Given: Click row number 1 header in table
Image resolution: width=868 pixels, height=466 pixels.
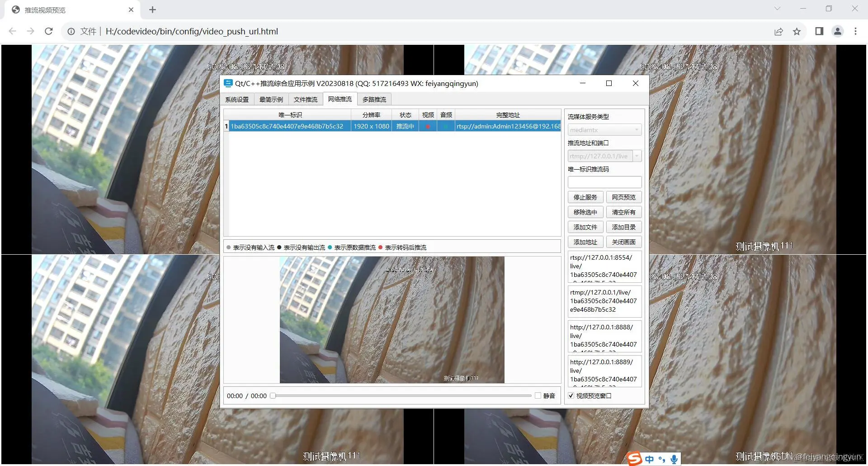Looking at the screenshot, I should pyautogui.click(x=226, y=126).
